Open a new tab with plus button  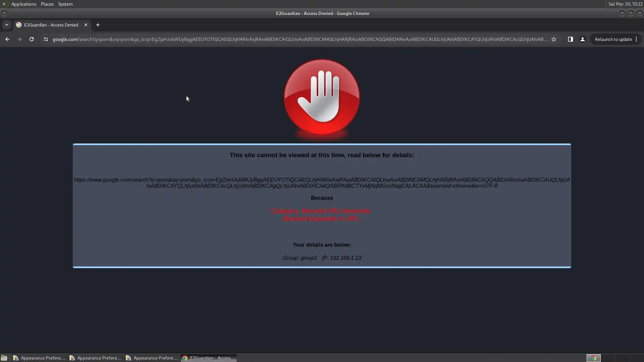coord(98,25)
